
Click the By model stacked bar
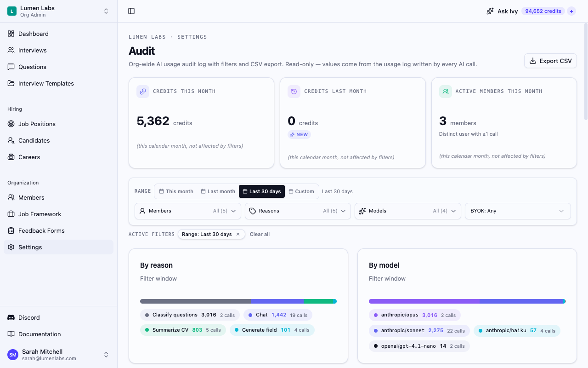(x=467, y=301)
